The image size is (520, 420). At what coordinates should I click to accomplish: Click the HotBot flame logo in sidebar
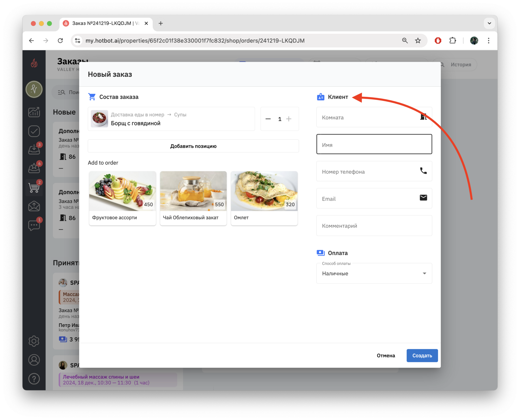(x=34, y=63)
